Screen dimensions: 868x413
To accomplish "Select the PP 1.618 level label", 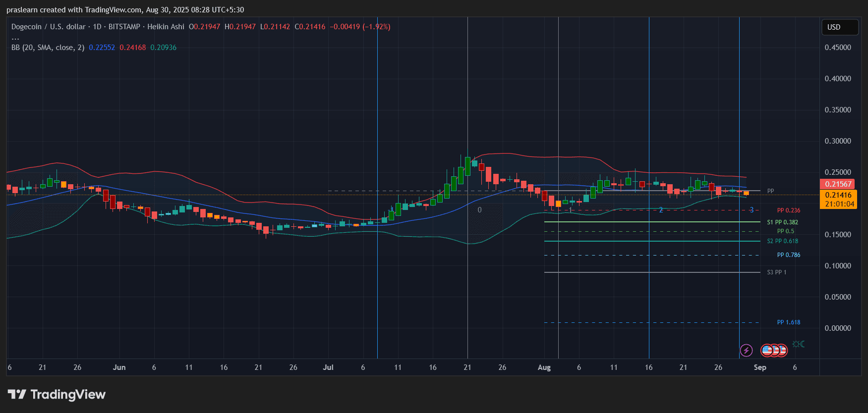I will pos(788,322).
